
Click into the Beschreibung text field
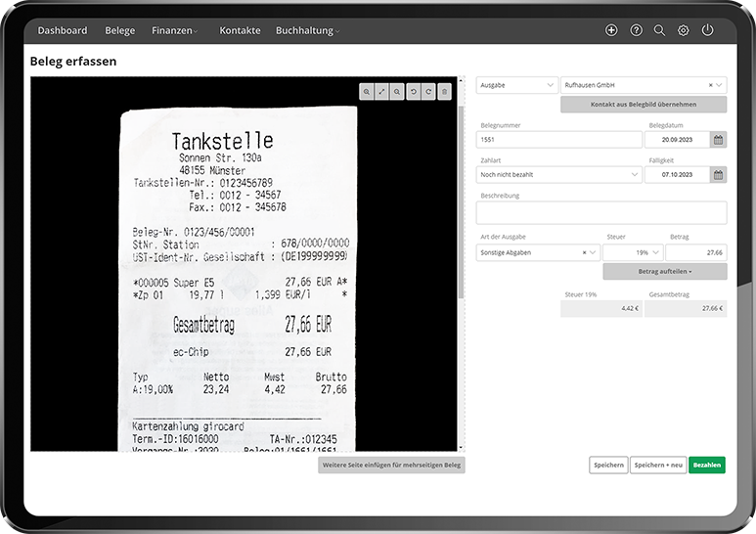tap(601, 213)
